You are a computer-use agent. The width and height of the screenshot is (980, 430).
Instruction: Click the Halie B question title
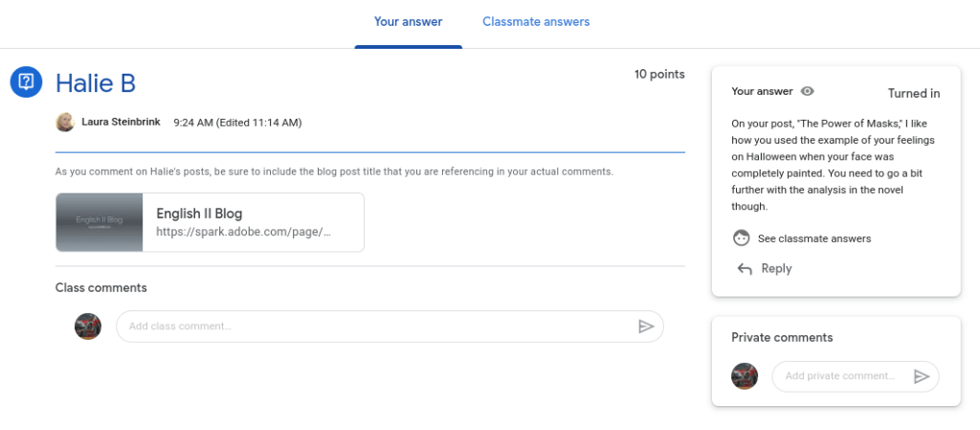click(x=96, y=83)
